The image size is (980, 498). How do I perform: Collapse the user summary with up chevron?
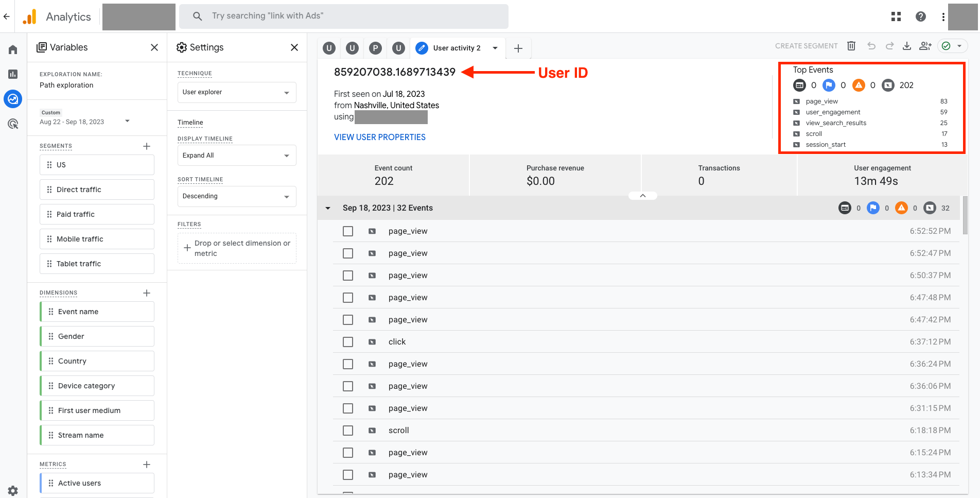643,196
